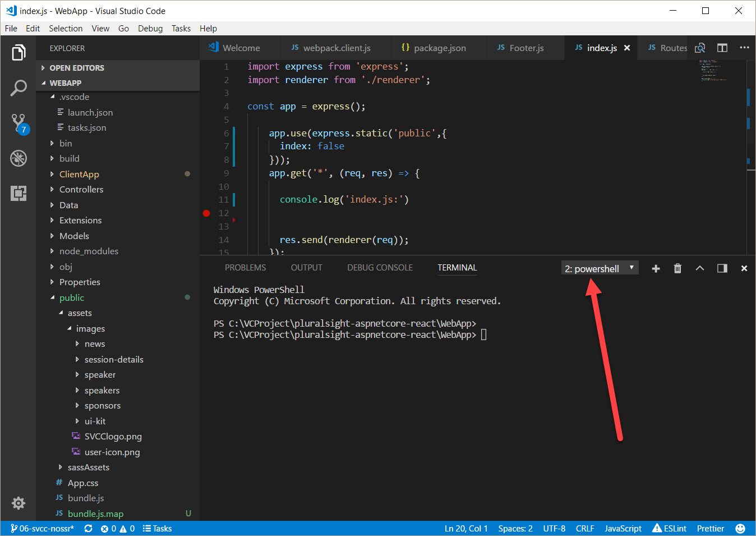Click the ESLint warning status item
Viewport: 756px width, 536px height.
click(x=670, y=529)
